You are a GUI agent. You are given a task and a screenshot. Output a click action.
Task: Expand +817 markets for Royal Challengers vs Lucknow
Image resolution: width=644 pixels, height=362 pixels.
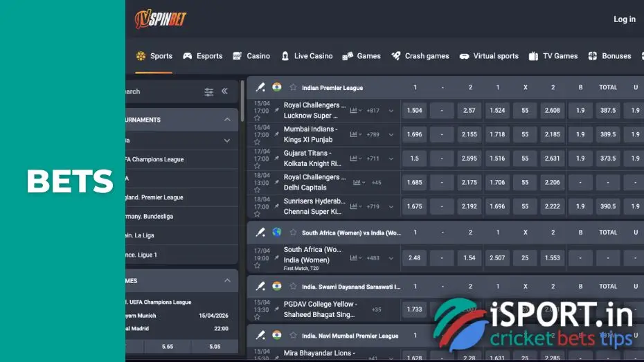pyautogui.click(x=391, y=111)
